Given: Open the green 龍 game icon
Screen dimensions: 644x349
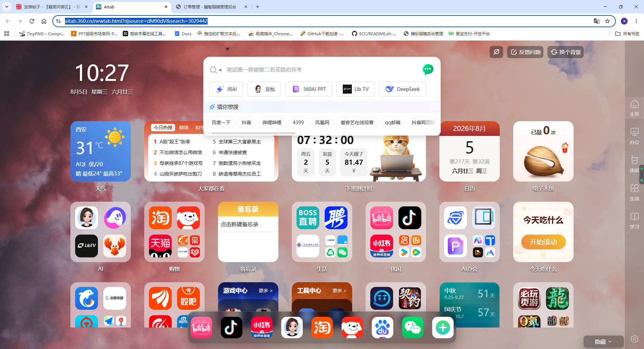Looking at the screenshot, I should coord(557,298).
